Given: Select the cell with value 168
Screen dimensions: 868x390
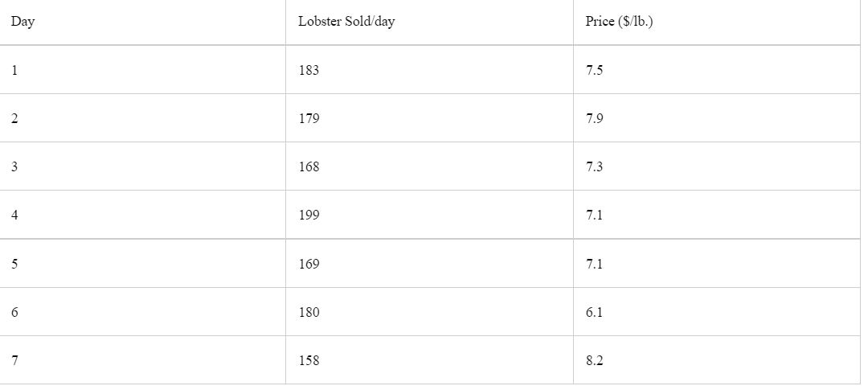Looking at the screenshot, I should (429, 166).
